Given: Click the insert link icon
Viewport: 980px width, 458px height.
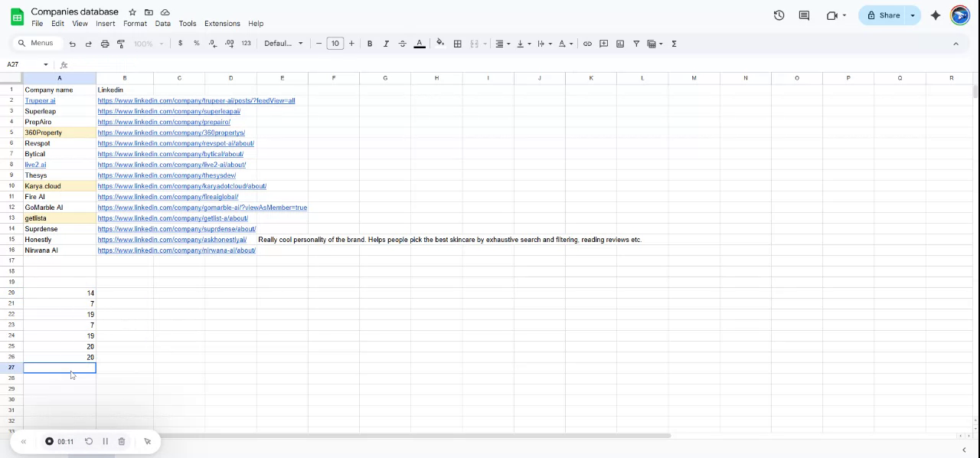Looking at the screenshot, I should point(587,44).
